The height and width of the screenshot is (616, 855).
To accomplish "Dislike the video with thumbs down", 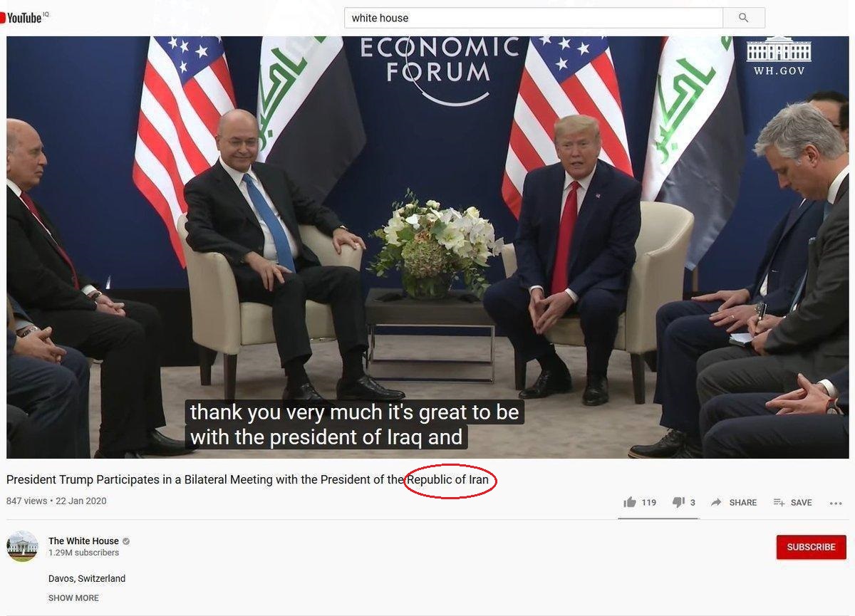I will (678, 502).
